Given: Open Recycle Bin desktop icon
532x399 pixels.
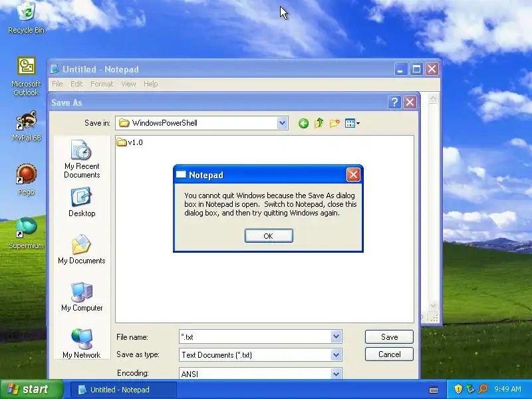Looking at the screenshot, I should 26,18.
